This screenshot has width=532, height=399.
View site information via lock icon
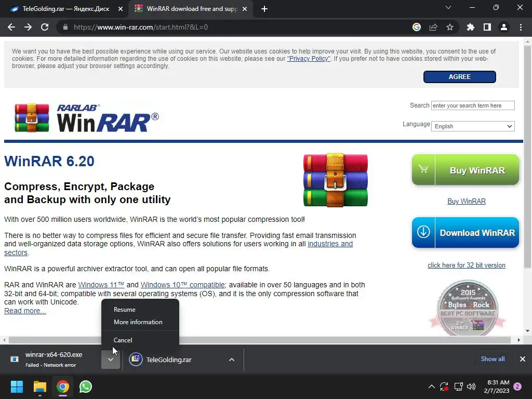coord(65,27)
